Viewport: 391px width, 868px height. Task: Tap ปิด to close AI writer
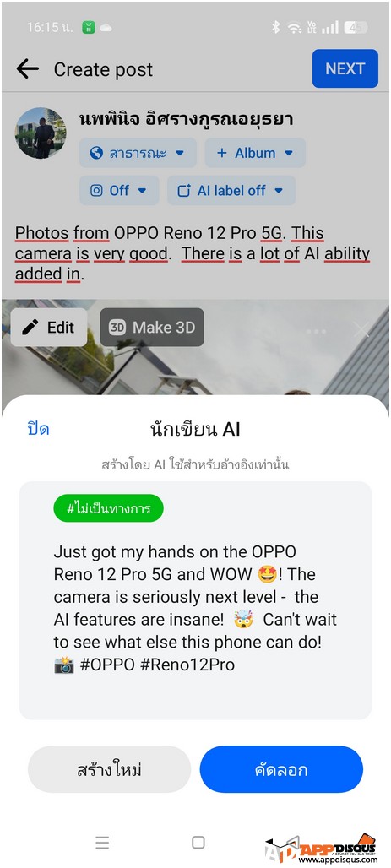pyautogui.click(x=38, y=429)
